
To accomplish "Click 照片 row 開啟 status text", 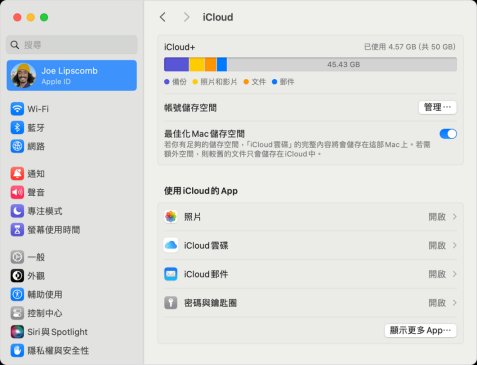I will [437, 217].
